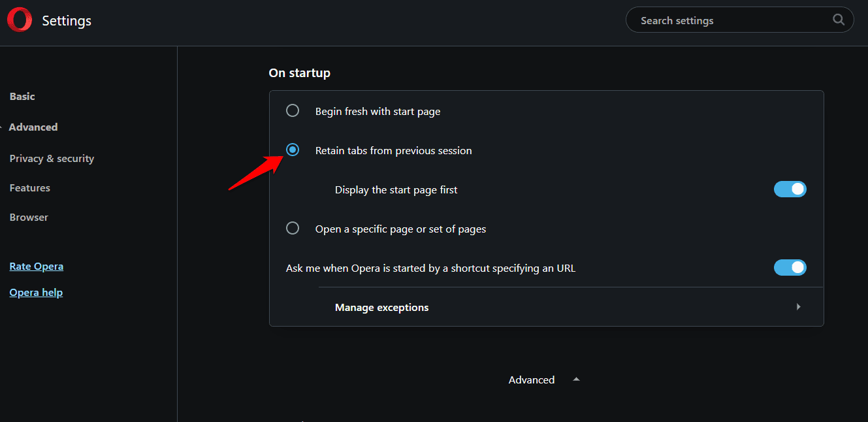Select Begin fresh with start page
Screen dimensions: 868x422
click(x=292, y=110)
